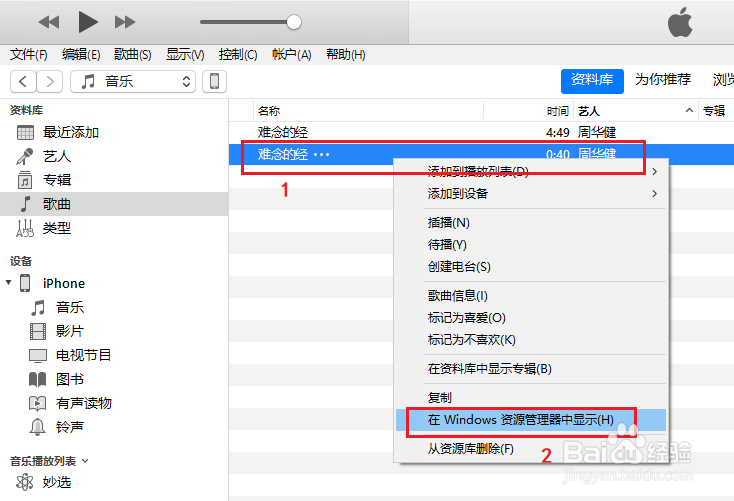734x501 pixels.
Task: Open the 添加到播放列表 submenu
Action: pos(532,171)
